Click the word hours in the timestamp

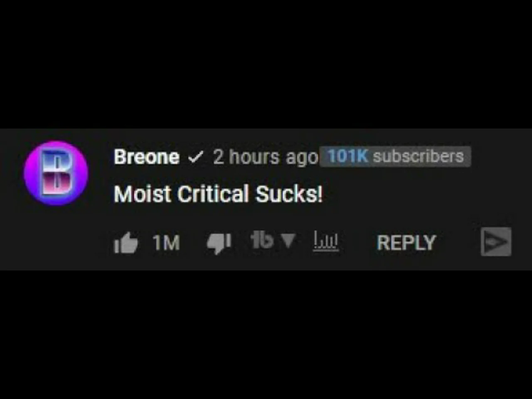coord(254,157)
